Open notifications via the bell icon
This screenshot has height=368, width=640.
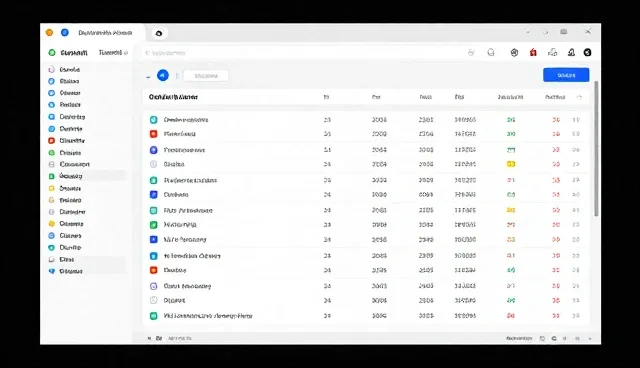click(x=571, y=52)
